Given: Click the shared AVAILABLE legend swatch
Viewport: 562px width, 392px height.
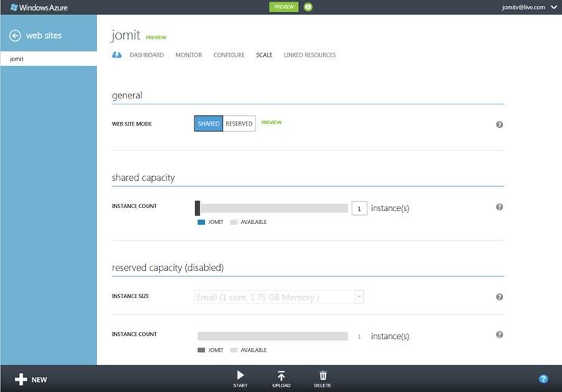Looking at the screenshot, I should tap(234, 222).
